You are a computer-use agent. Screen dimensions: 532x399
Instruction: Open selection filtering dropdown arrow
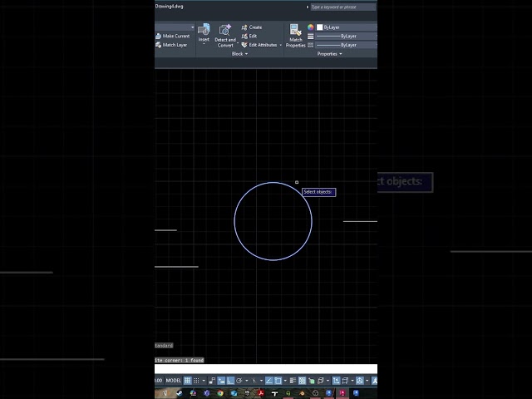(x=352, y=381)
